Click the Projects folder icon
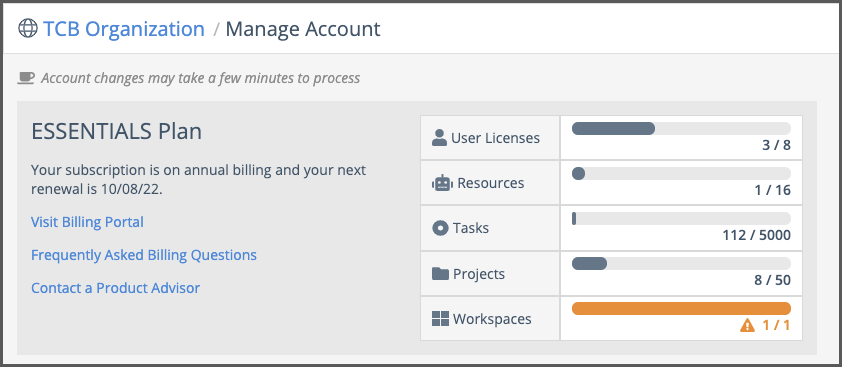Viewport: 842px width, 367px height. (x=440, y=274)
